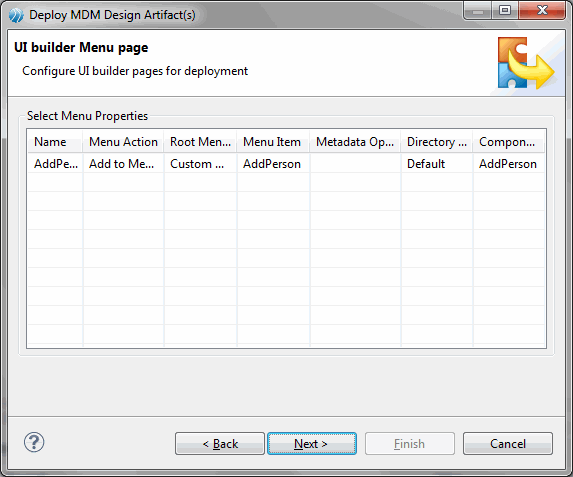The image size is (573, 477).
Task: Sort by the Name column header
Action: [x=55, y=142]
